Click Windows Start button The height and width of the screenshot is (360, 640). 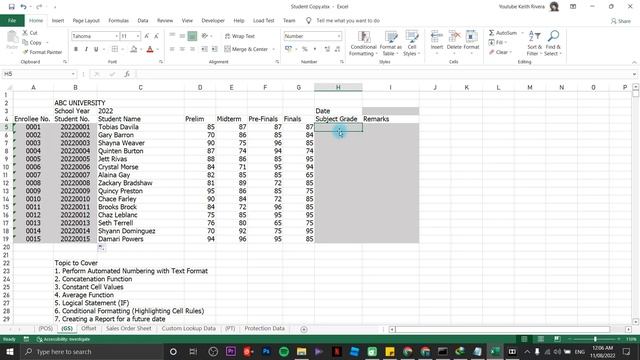(x=10, y=351)
